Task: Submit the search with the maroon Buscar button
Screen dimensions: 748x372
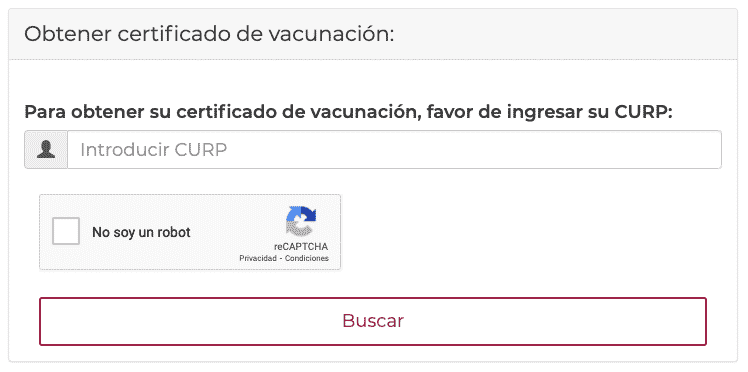Action: click(x=373, y=321)
